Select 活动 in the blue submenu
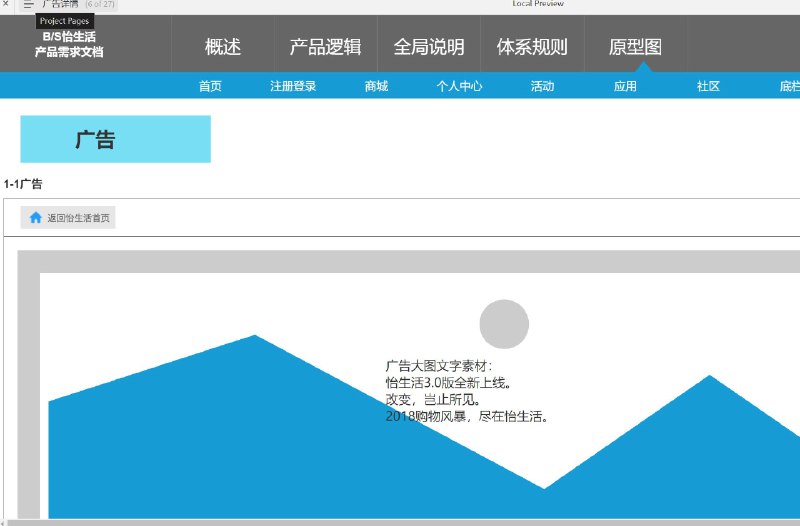The image size is (800, 526). pyautogui.click(x=542, y=86)
